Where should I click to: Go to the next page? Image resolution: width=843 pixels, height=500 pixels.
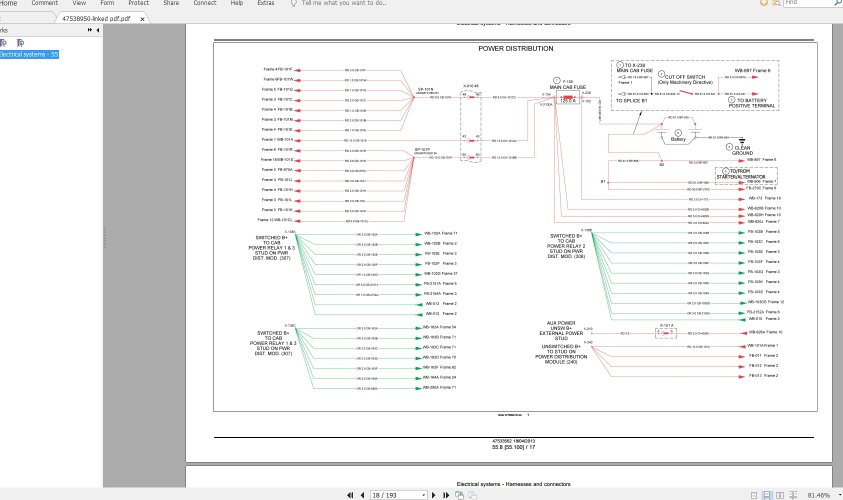[x=436, y=494]
